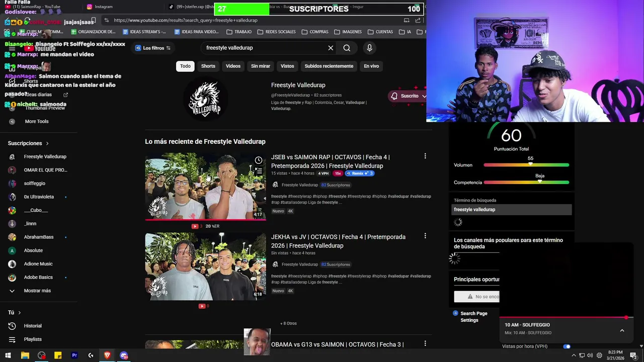Open the Suscrito notification dropdown
The width and height of the screenshot is (644, 362).
[408, 96]
